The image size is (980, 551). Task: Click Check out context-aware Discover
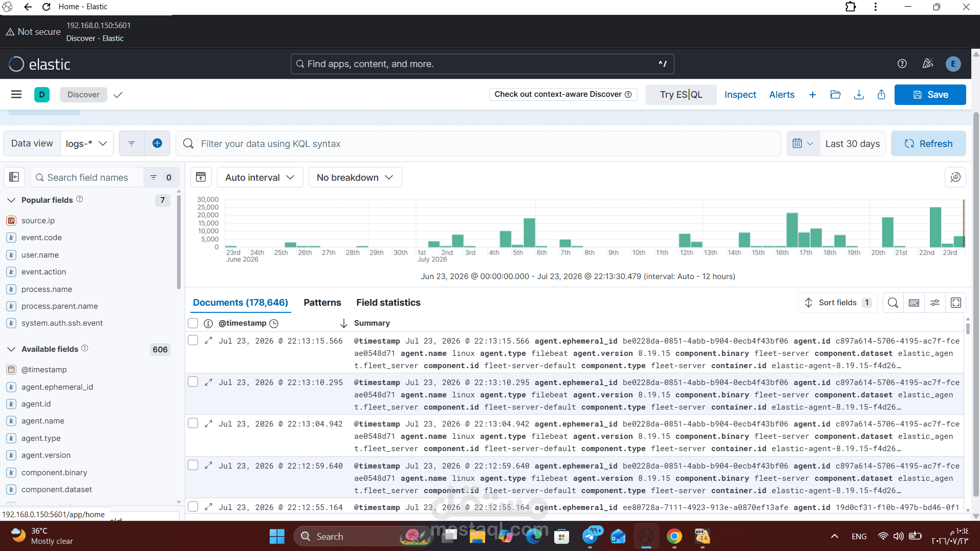(x=563, y=94)
